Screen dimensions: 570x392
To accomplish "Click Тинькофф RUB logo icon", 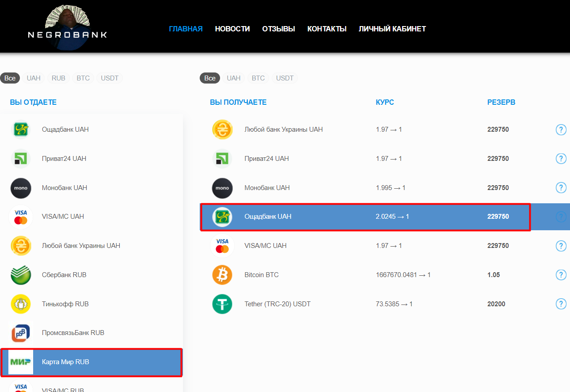I will [x=21, y=304].
